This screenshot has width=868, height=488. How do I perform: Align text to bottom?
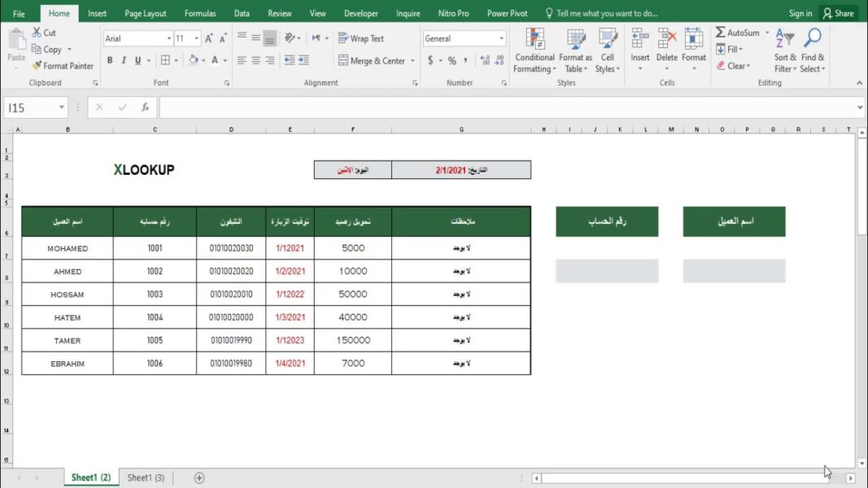click(269, 38)
